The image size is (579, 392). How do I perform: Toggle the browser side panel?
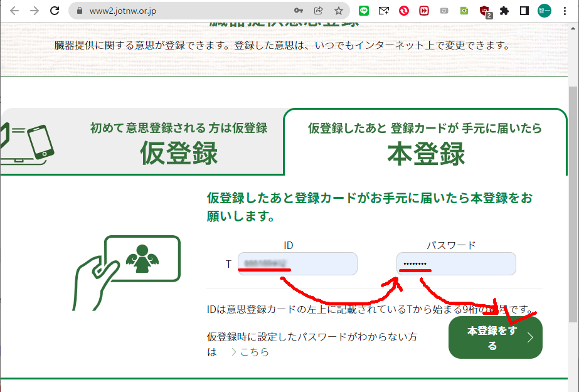tap(524, 11)
